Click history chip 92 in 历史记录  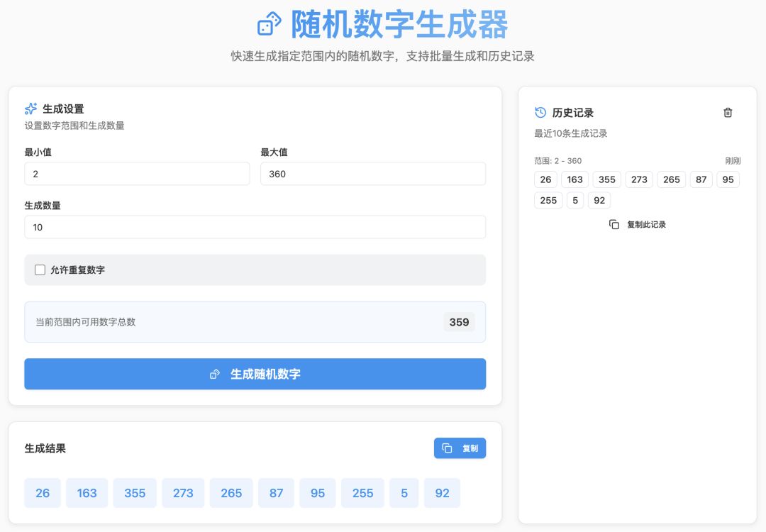click(x=599, y=200)
